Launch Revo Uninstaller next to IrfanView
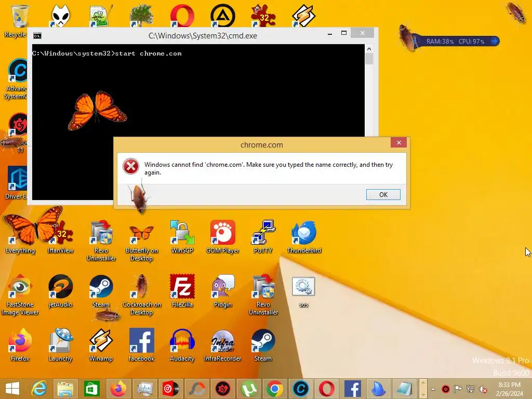 coord(101,240)
